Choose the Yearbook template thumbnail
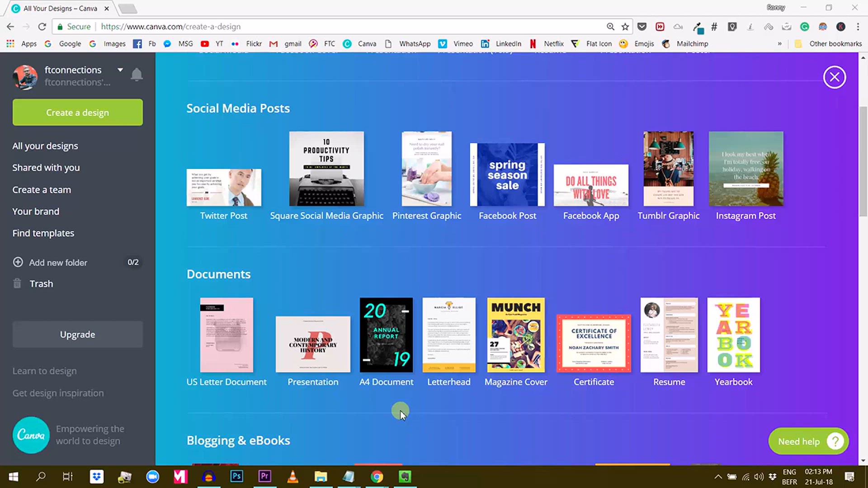 click(734, 335)
